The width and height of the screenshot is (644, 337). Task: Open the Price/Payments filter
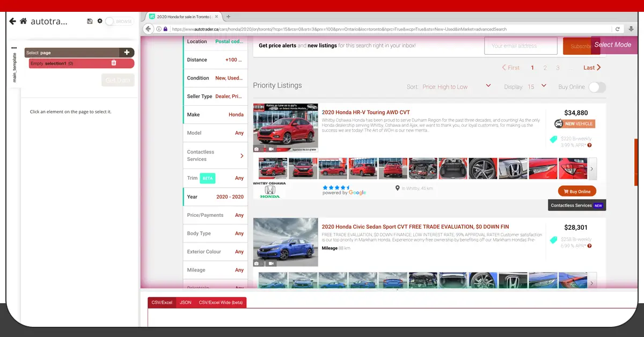[215, 215]
